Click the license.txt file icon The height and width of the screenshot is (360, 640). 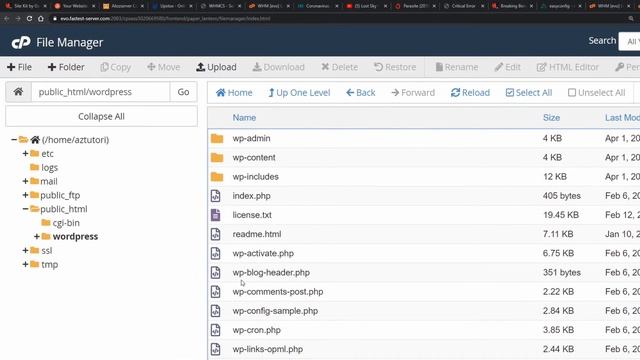pos(216,215)
